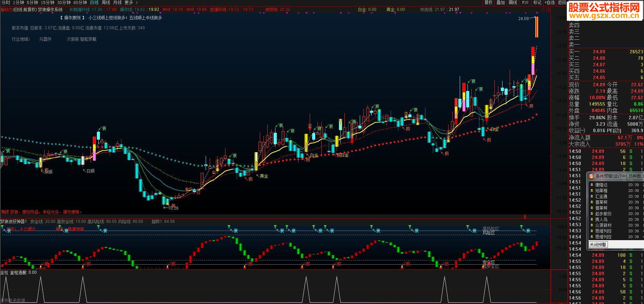Click the 智能穿戴 sector label
Screen dimensions: 644x304
88,39
